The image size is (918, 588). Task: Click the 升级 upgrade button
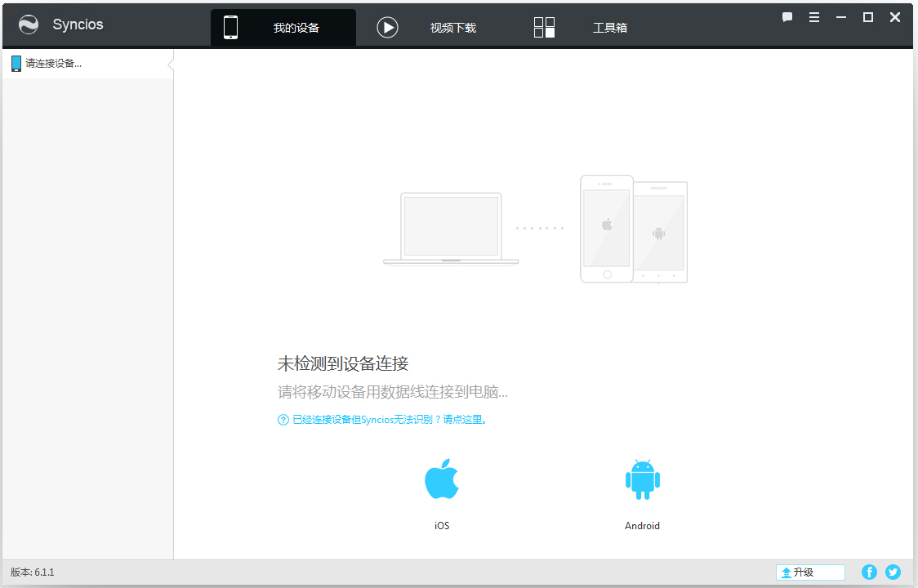coord(810,572)
